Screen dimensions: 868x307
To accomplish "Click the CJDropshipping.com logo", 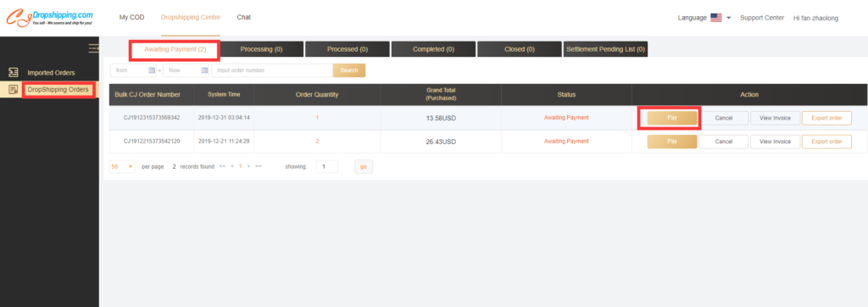I will point(49,18).
